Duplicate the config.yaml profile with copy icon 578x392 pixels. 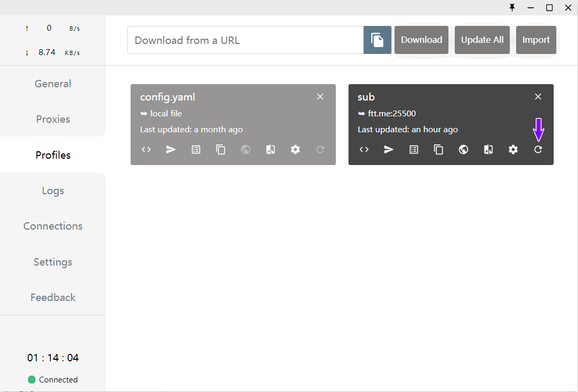221,150
